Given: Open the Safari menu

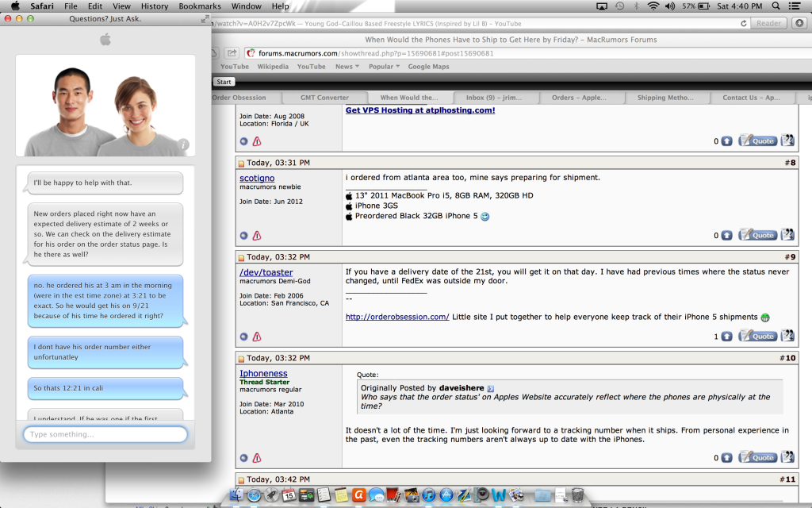Looking at the screenshot, I should click(42, 6).
